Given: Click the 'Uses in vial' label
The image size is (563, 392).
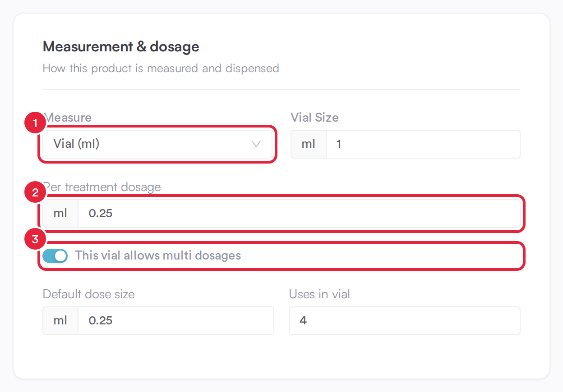Looking at the screenshot, I should [319, 294].
